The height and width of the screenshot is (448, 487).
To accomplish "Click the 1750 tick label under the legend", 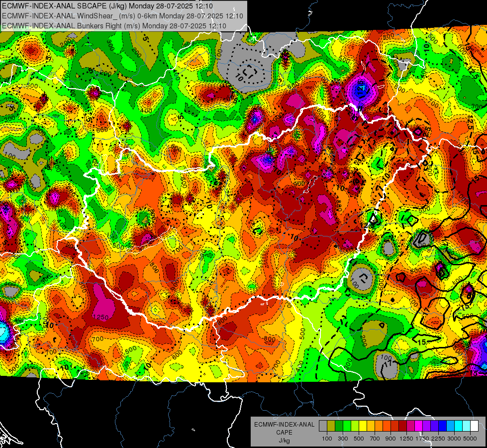I will (x=422, y=439).
